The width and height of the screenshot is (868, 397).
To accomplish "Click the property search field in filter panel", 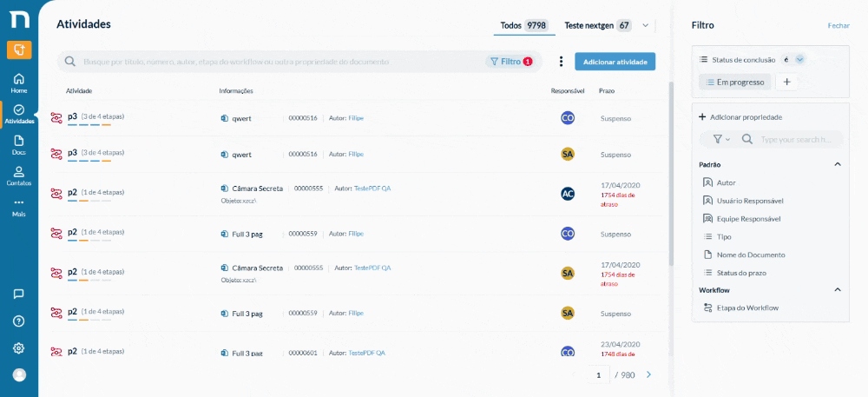I will [x=797, y=140].
